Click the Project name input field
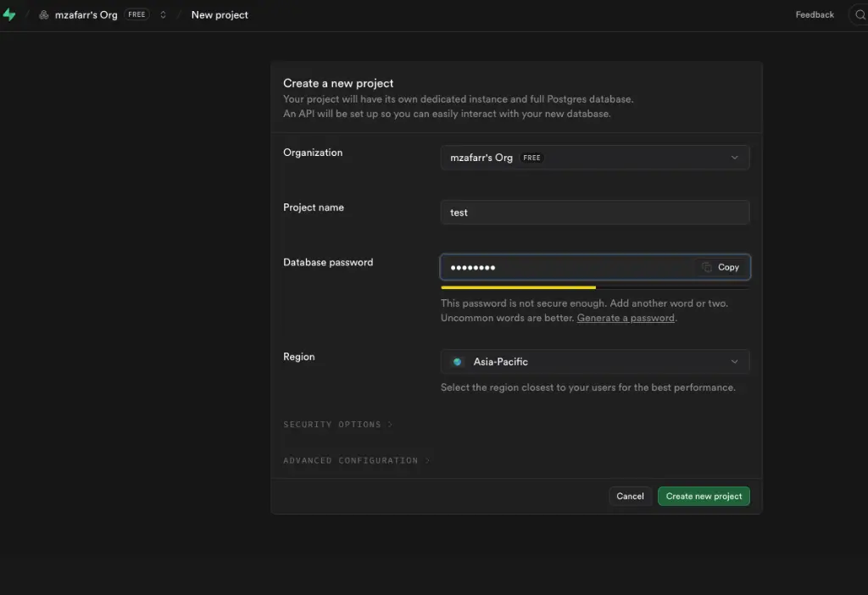The width and height of the screenshot is (868, 595). tap(594, 213)
